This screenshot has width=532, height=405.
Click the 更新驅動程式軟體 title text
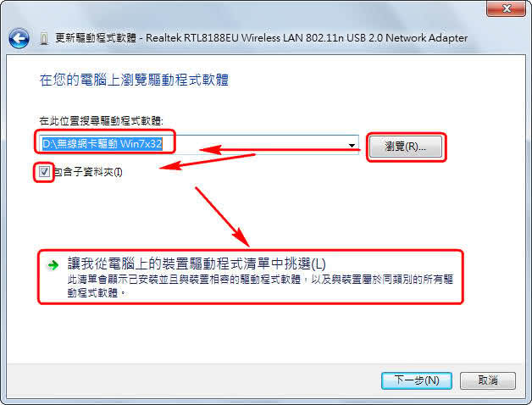point(96,37)
